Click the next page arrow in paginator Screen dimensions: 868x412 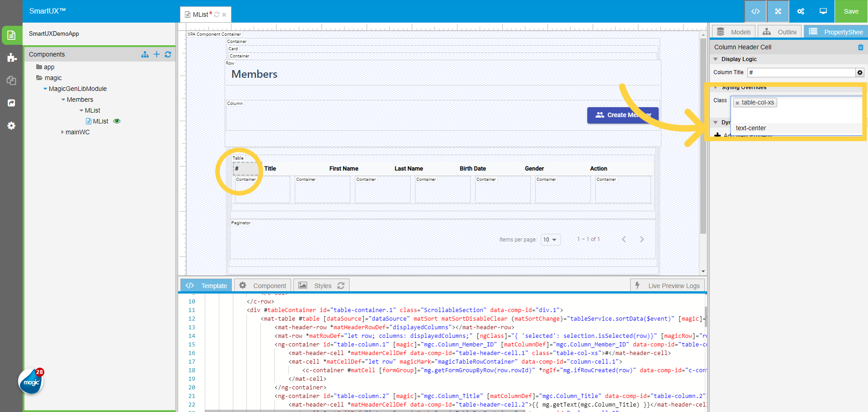pyautogui.click(x=642, y=239)
